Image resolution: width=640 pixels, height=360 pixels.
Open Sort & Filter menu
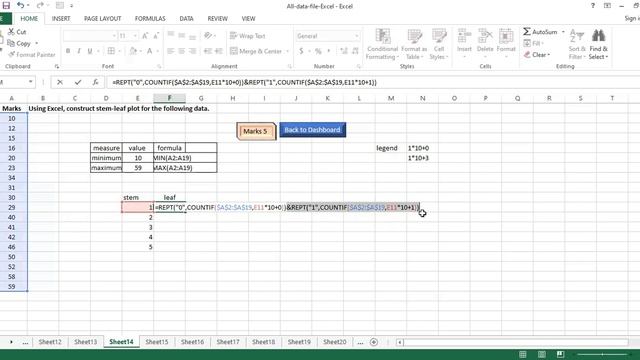click(x=577, y=44)
